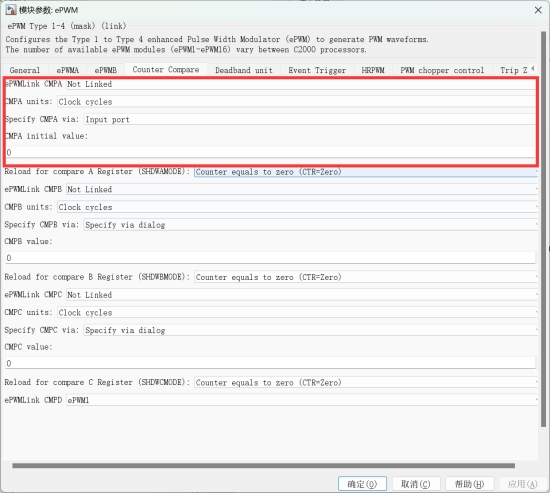Switch to the Deadband unit tab
550x493 pixels.
(x=244, y=70)
